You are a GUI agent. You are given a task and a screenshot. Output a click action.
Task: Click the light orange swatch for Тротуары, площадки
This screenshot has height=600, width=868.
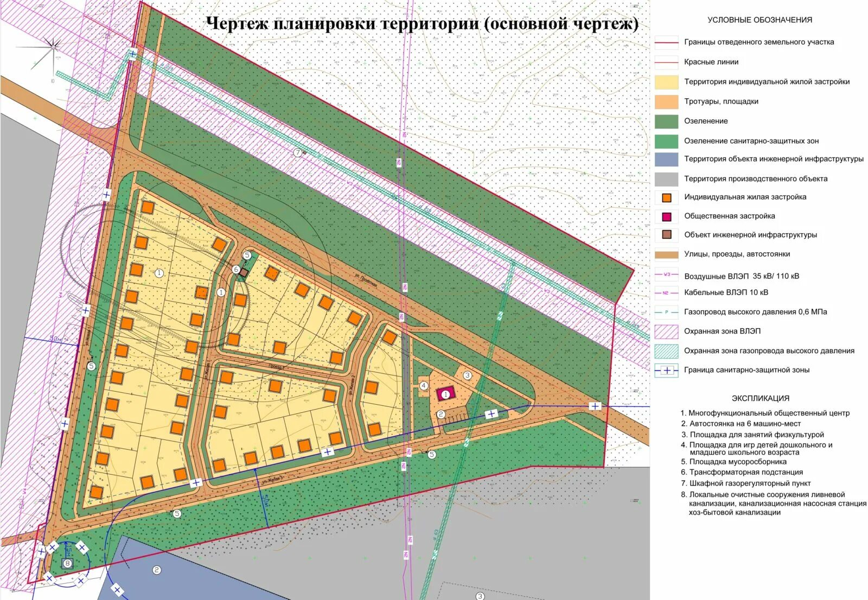(x=667, y=102)
